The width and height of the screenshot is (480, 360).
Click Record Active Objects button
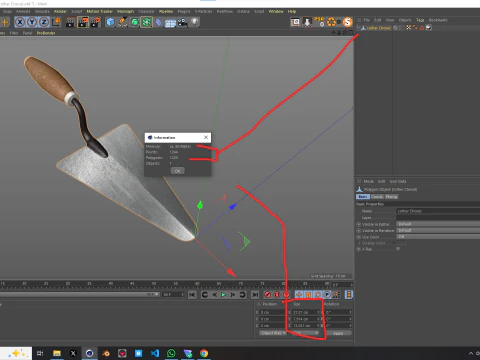pyautogui.click(x=267, y=295)
